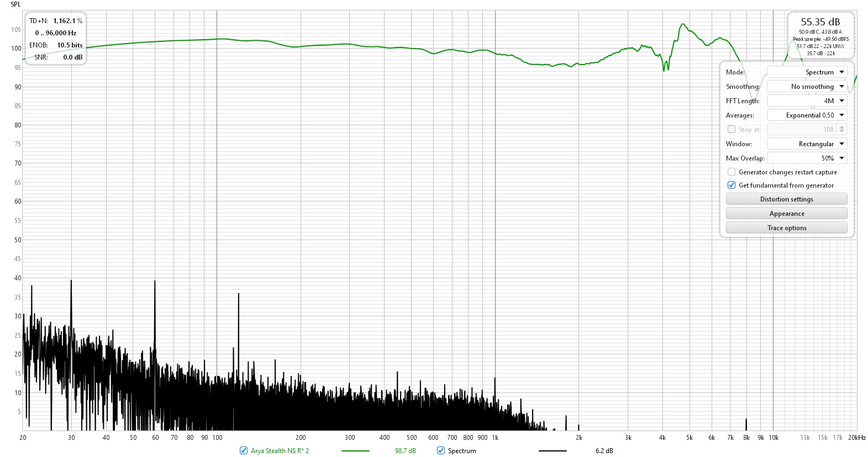Image resolution: width=868 pixels, height=457 pixels.
Task: Enable Generator changes restart capture
Action: [x=732, y=172]
